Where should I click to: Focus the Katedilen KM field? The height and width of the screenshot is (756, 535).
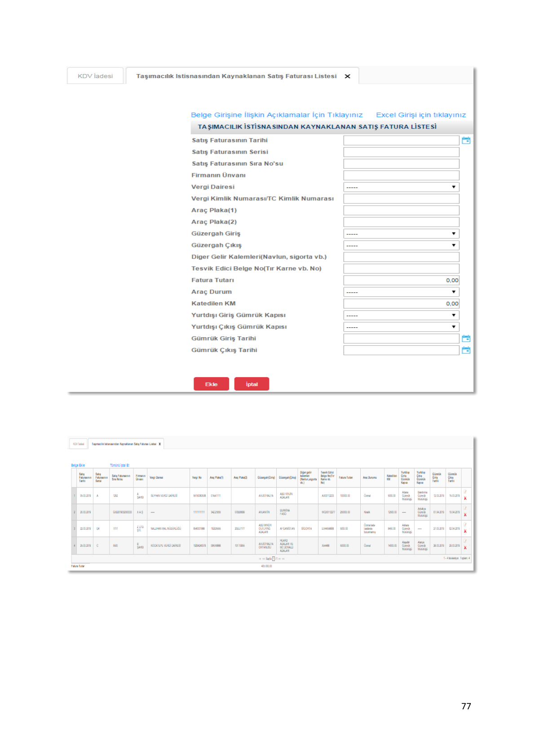coord(401,304)
